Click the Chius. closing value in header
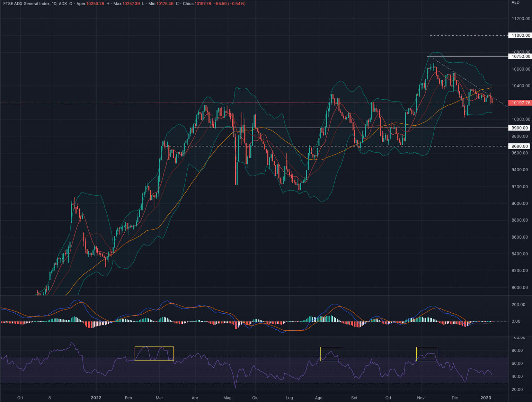The height and width of the screenshot is (402, 532). pos(203,4)
